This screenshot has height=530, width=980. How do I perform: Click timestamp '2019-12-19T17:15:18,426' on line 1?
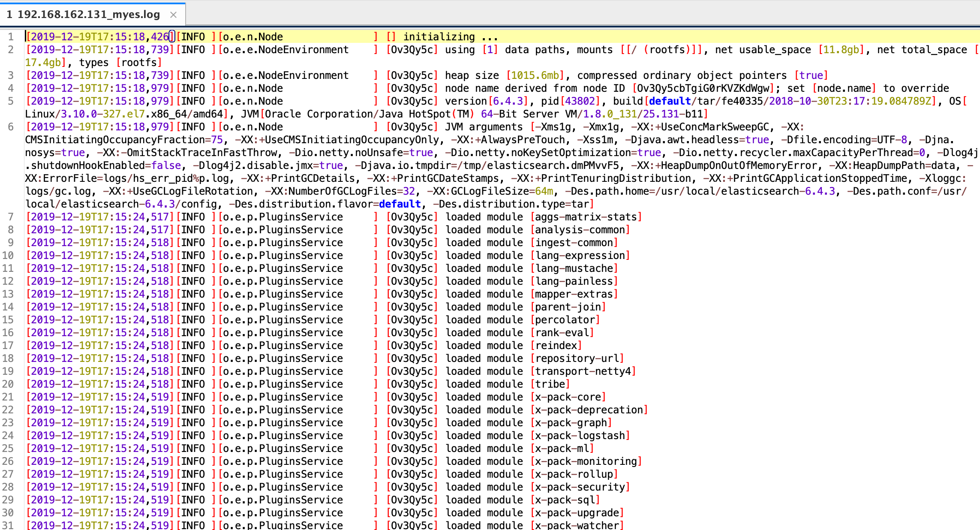point(100,36)
